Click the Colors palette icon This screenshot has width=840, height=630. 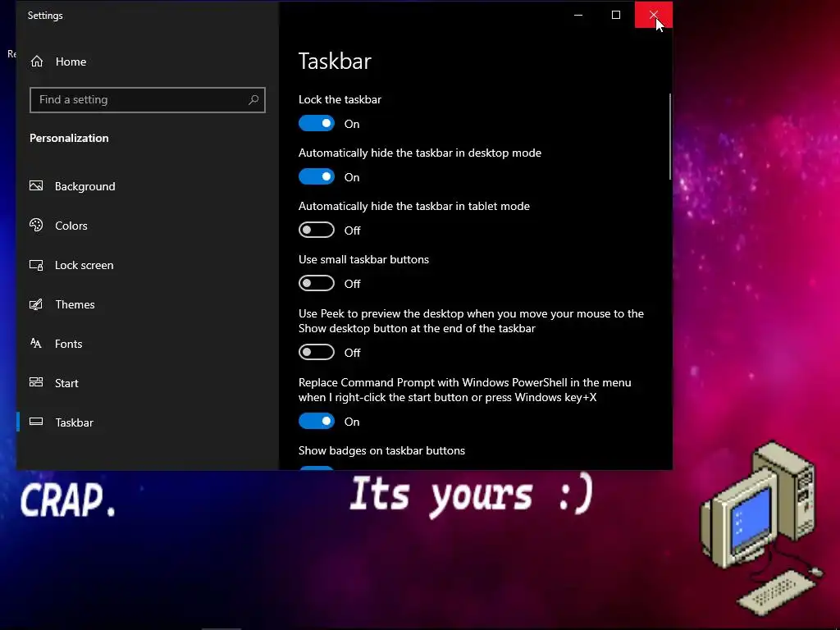click(36, 225)
